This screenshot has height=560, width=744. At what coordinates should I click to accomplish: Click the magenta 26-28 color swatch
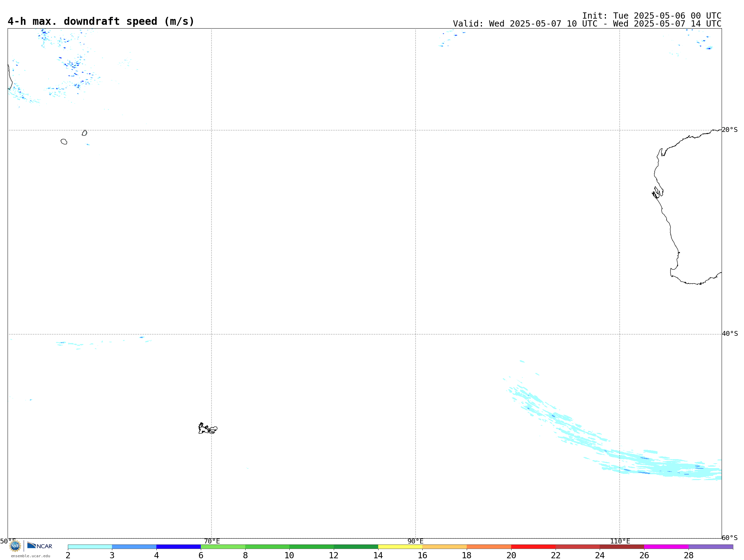(666, 547)
